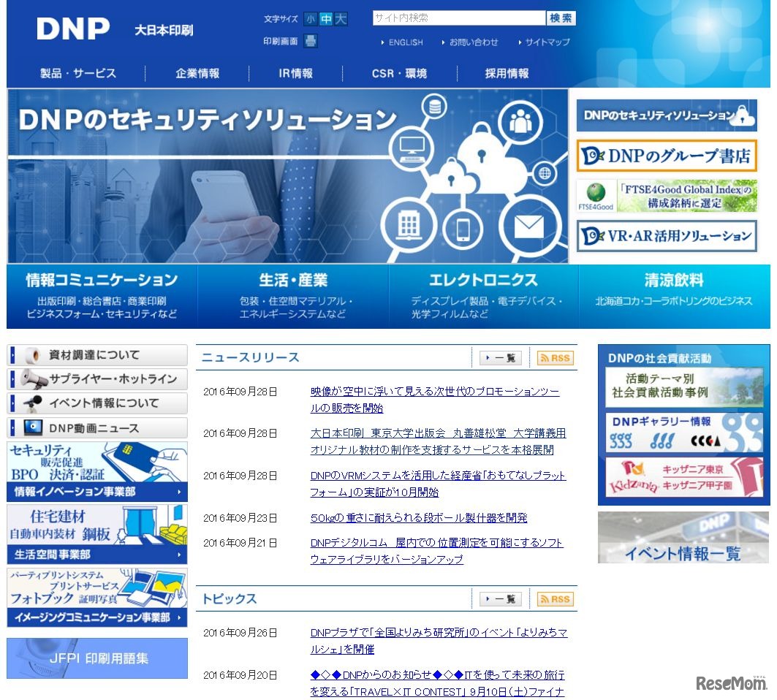This screenshot has width=777, height=700.
Task: Open 活動テーマ別 社会貢献活動事例 banner
Action: (x=684, y=386)
